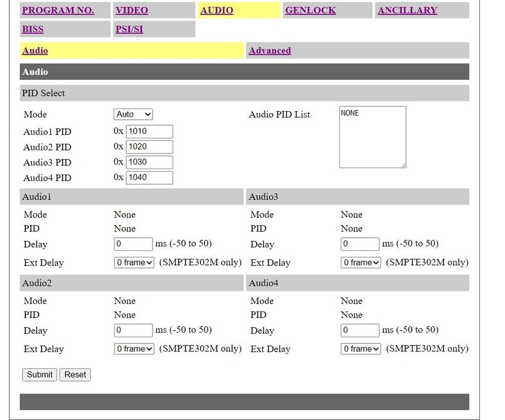Edit the Audio3 PID field
This screenshot has height=420, width=505.
(149, 162)
